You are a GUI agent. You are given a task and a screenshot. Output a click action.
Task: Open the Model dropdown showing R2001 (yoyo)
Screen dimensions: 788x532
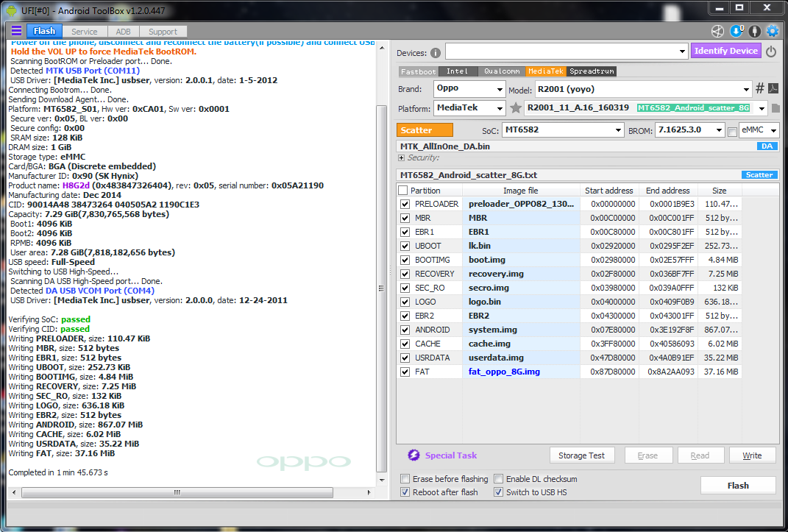643,89
